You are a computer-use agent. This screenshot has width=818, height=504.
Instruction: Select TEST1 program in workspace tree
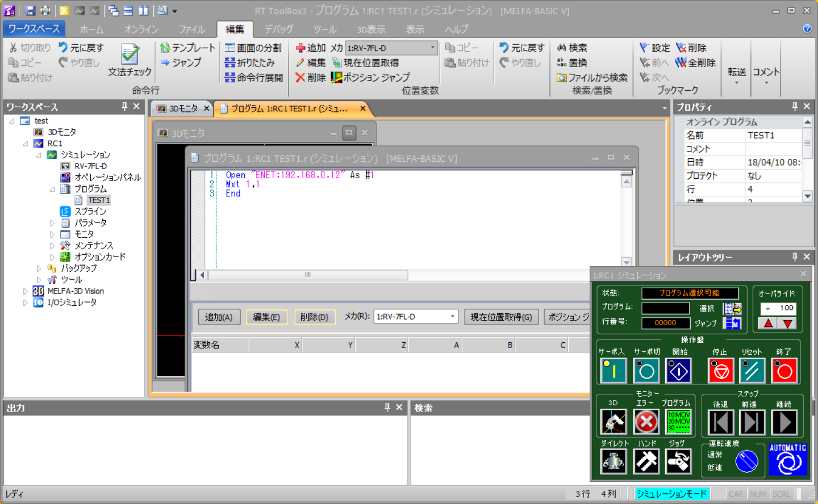(98, 200)
